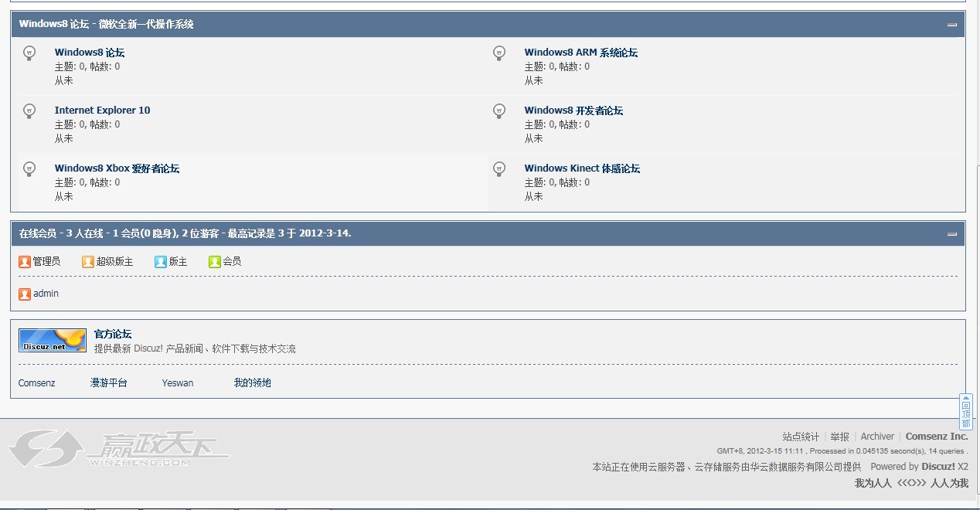The image size is (980, 510).
Task: Open the Comsenz Inc. footer link
Action: (x=937, y=437)
